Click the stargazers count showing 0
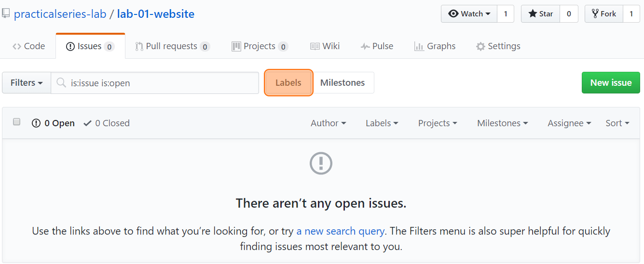 coord(569,13)
